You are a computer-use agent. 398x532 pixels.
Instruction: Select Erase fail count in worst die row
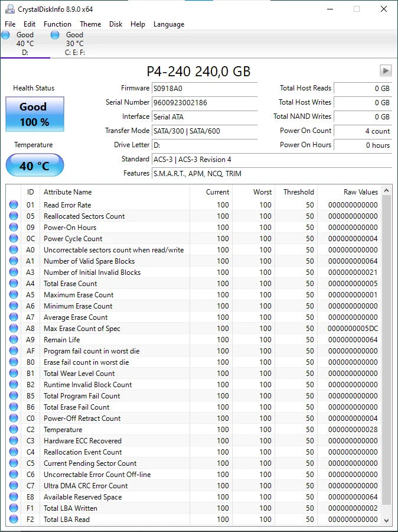point(194,362)
